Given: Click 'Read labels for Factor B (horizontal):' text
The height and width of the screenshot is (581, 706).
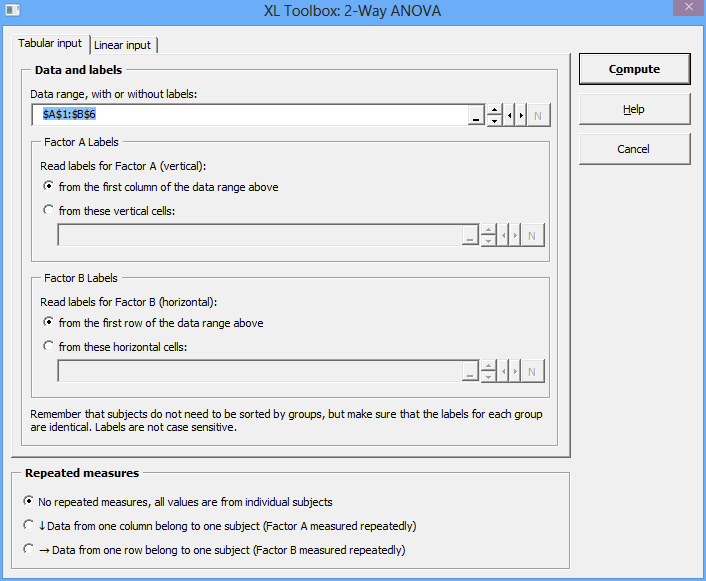Looking at the screenshot, I should 128,302.
